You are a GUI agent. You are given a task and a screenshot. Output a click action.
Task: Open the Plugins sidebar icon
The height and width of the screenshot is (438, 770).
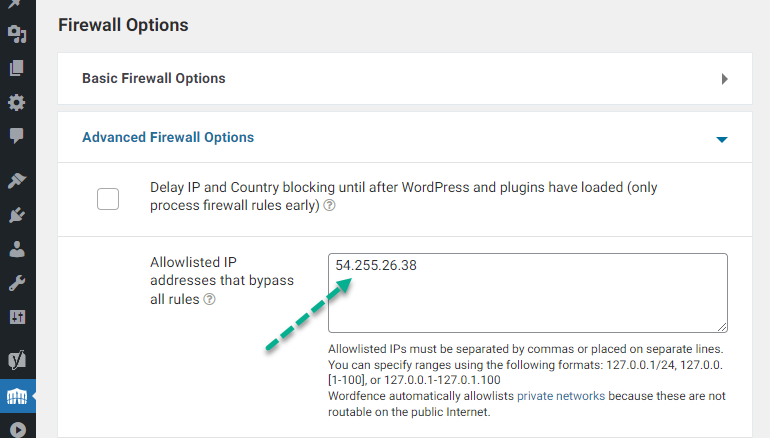(17, 215)
